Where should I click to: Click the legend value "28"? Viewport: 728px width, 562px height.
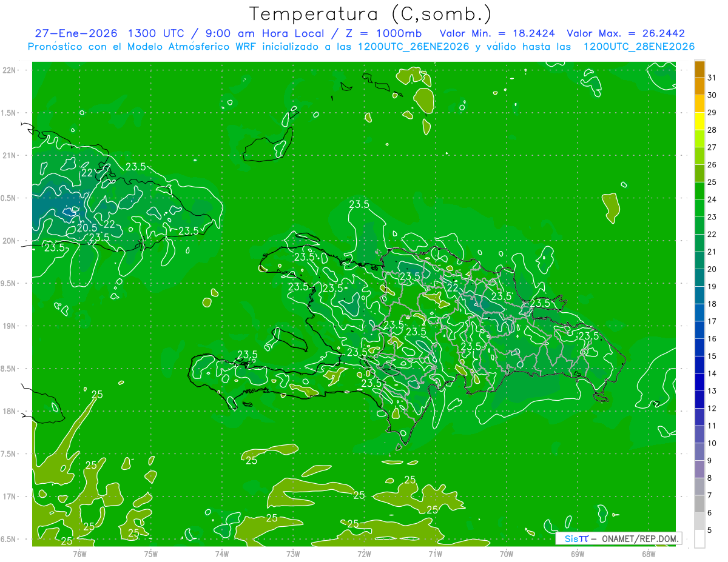coord(712,130)
